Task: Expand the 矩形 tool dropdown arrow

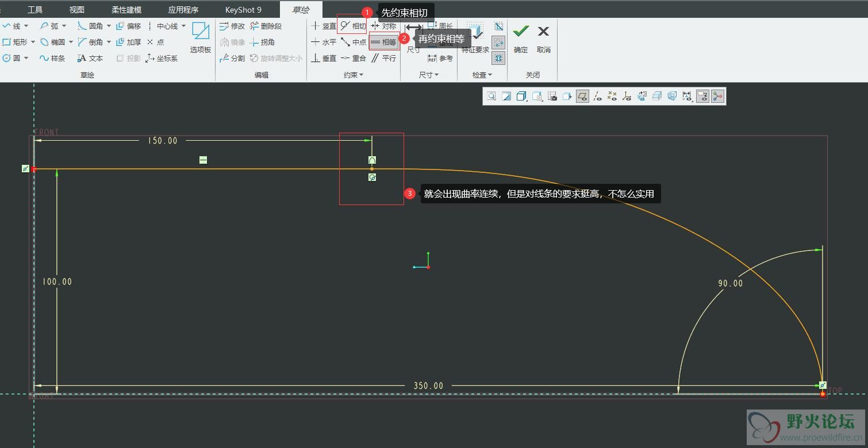Action: (x=33, y=42)
